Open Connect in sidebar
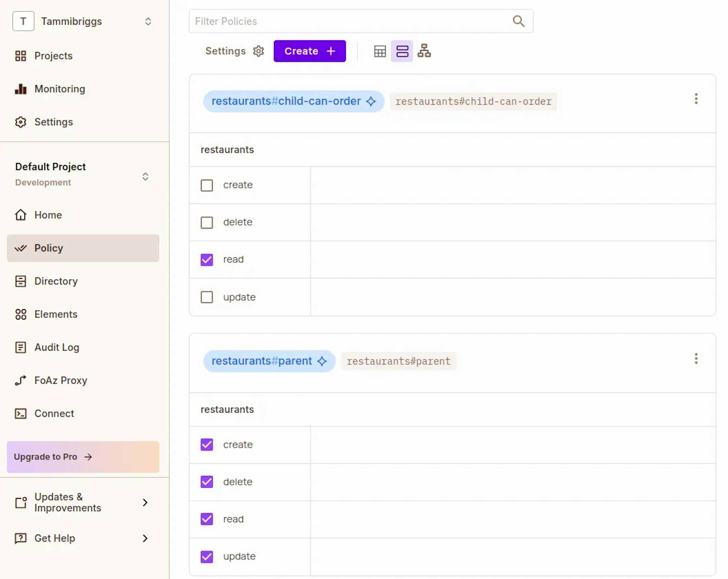The image size is (728, 579). click(83, 414)
